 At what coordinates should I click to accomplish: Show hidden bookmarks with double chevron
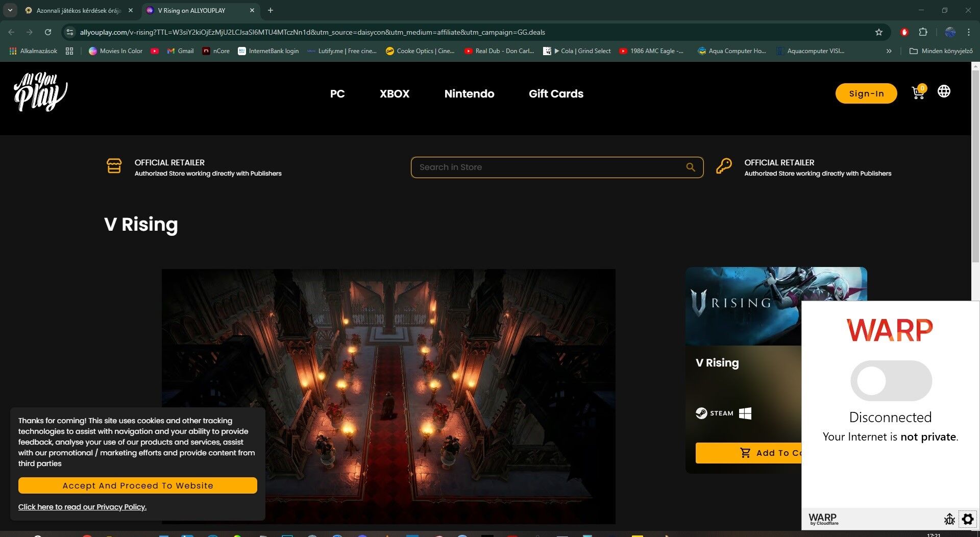(889, 51)
